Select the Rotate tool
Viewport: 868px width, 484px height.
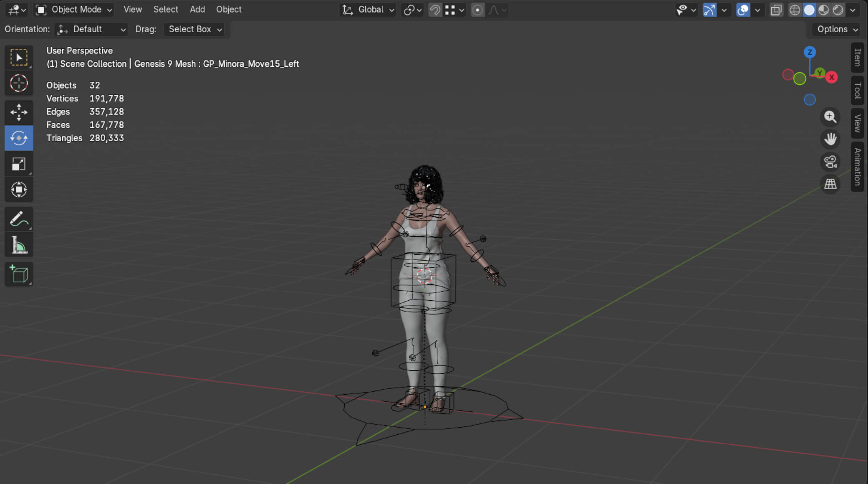point(19,138)
